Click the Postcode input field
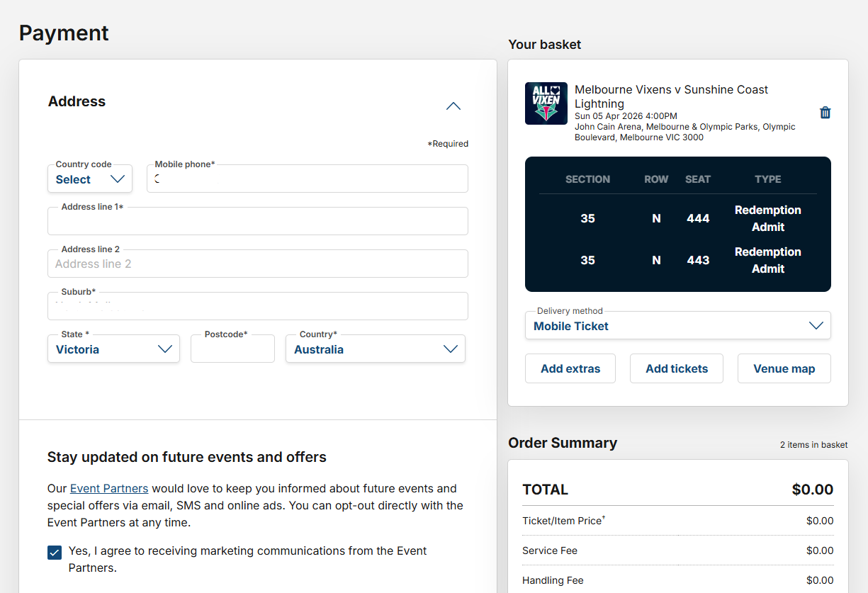Image resolution: width=868 pixels, height=593 pixels. click(x=232, y=349)
